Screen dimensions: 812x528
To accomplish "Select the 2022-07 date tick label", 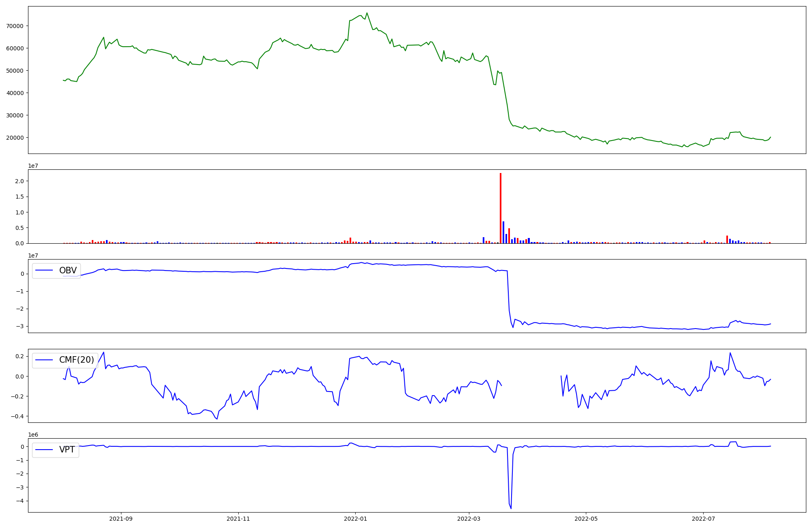I will coord(703,519).
